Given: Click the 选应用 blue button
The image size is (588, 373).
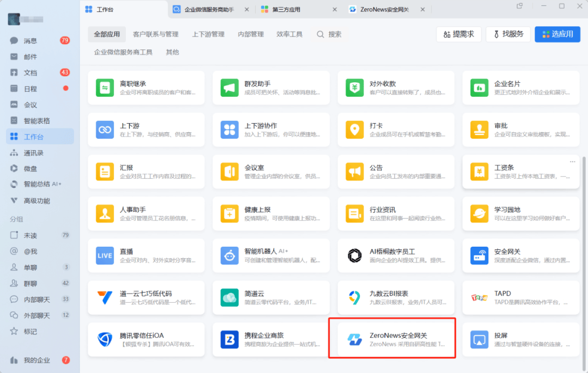Looking at the screenshot, I should click(x=558, y=34).
